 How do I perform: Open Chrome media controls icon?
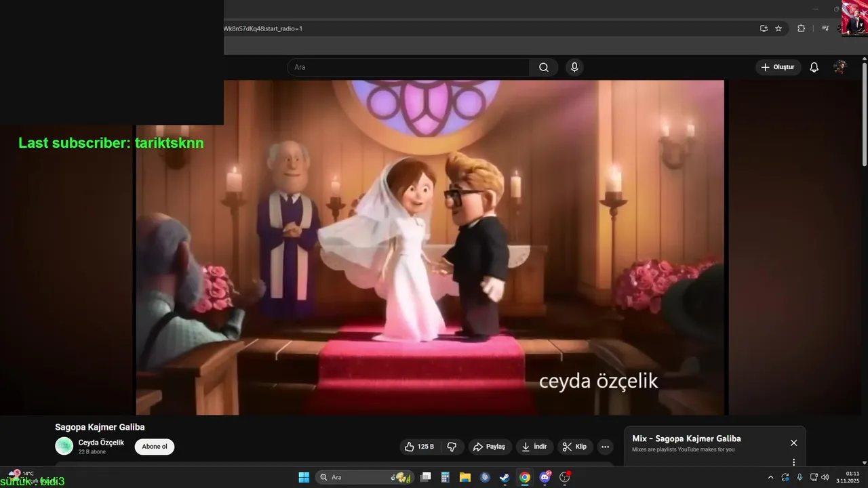825,28
